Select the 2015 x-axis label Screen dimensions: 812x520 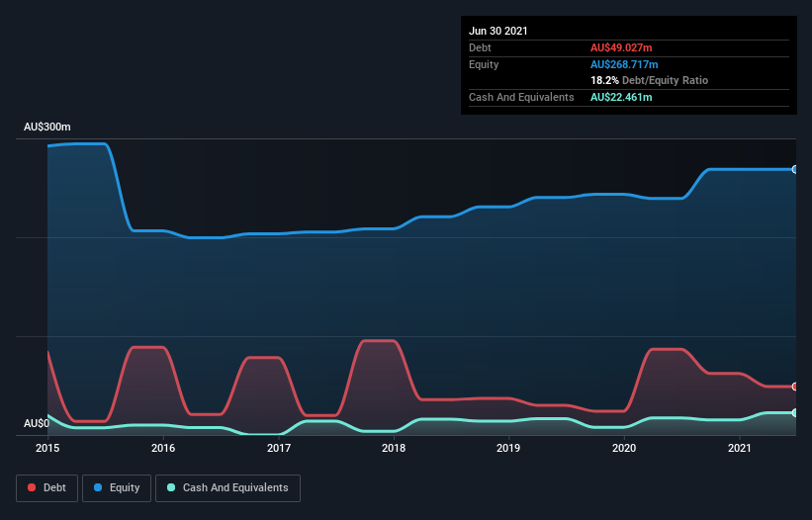[47, 448]
